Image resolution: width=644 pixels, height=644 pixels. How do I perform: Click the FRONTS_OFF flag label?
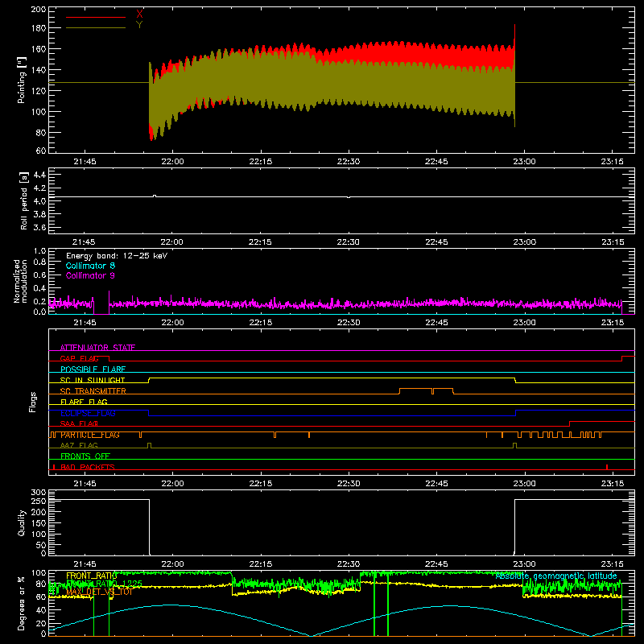point(85,456)
